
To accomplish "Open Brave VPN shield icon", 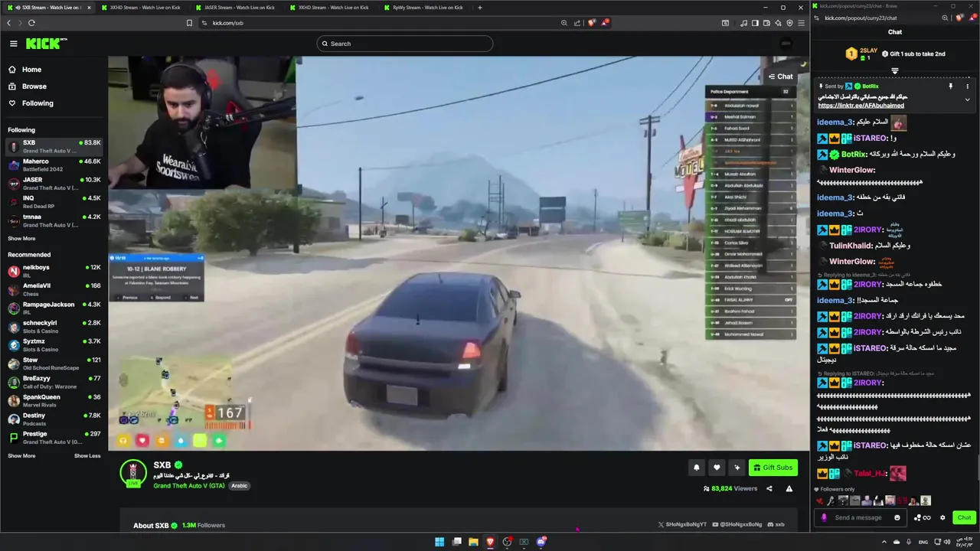I will pos(789,23).
